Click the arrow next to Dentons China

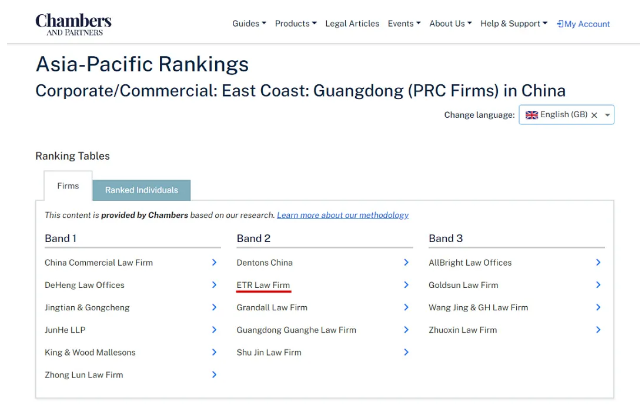pos(406,263)
